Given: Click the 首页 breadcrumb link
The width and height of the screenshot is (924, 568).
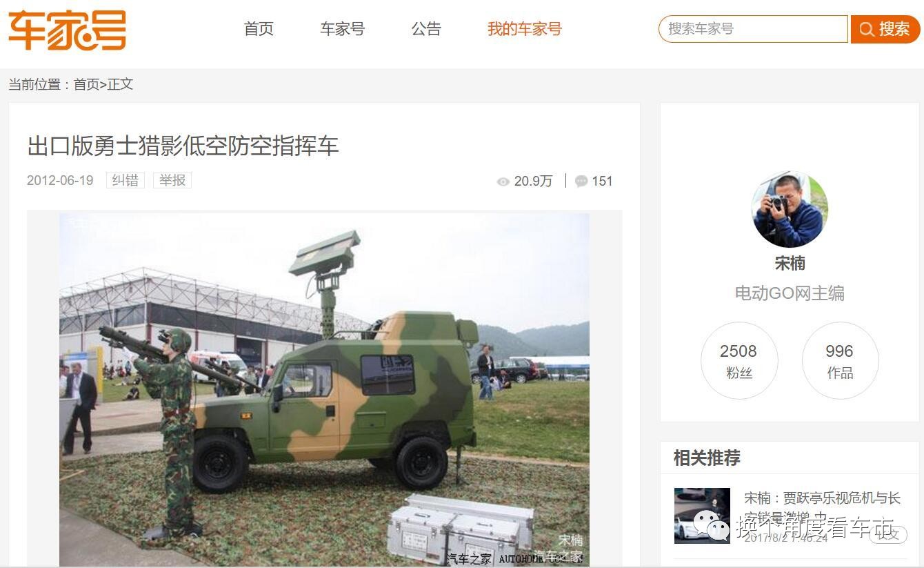Looking at the screenshot, I should pyautogui.click(x=86, y=84).
